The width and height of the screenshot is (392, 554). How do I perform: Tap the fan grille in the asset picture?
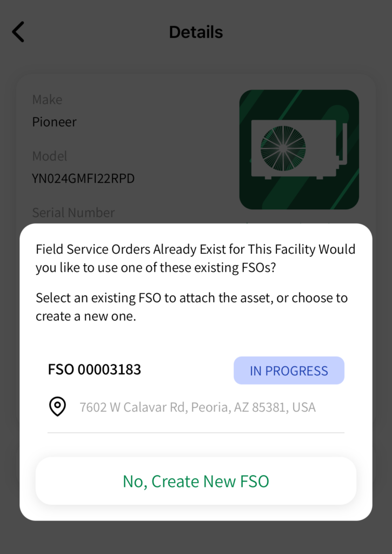coord(283,148)
